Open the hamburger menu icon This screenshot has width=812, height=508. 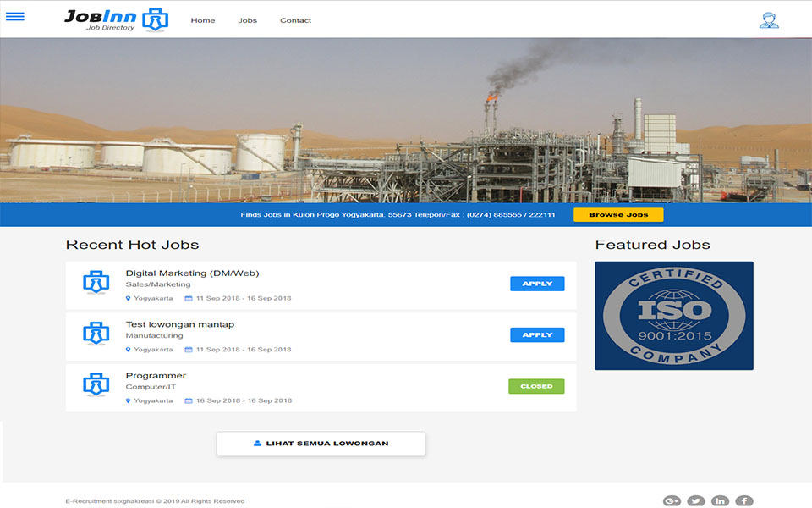(x=15, y=17)
